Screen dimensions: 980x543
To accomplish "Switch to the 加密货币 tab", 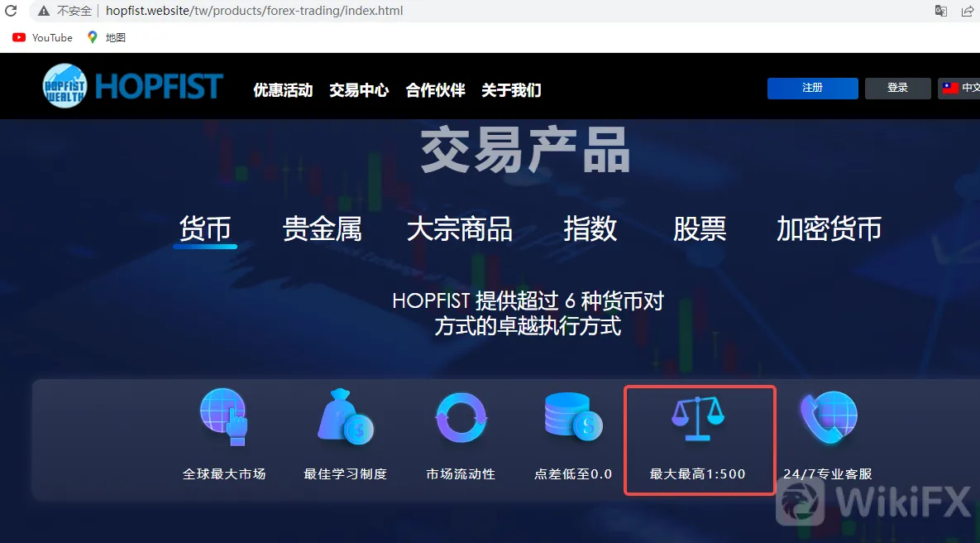I will tap(829, 229).
